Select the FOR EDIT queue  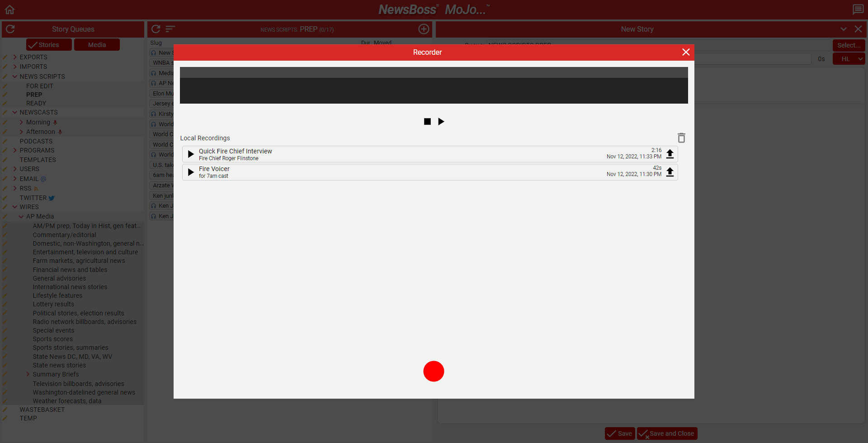(x=40, y=86)
